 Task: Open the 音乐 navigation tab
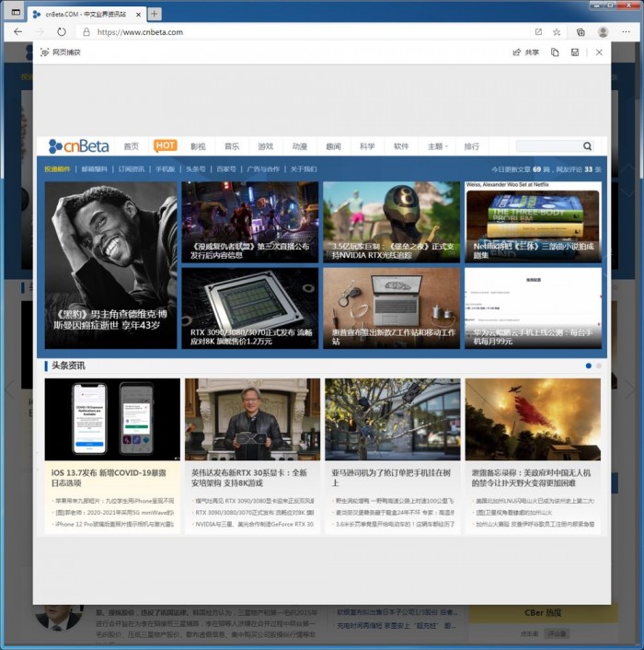click(x=232, y=146)
